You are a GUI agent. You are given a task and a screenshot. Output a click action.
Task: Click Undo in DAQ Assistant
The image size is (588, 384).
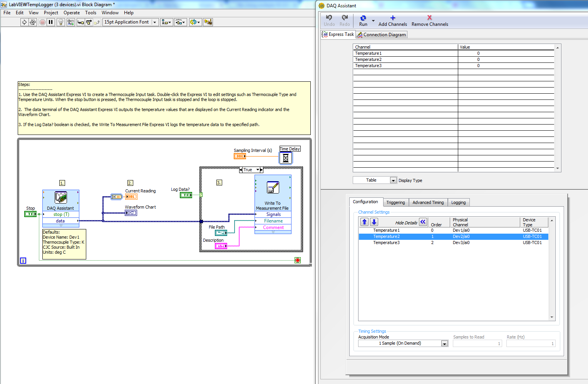tap(329, 20)
